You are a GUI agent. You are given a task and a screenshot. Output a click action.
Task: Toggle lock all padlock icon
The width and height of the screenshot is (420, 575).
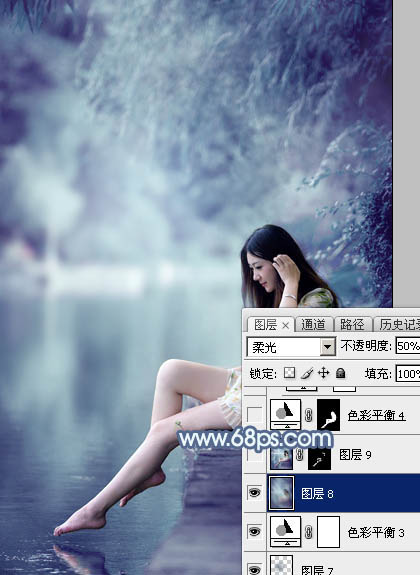coord(341,373)
